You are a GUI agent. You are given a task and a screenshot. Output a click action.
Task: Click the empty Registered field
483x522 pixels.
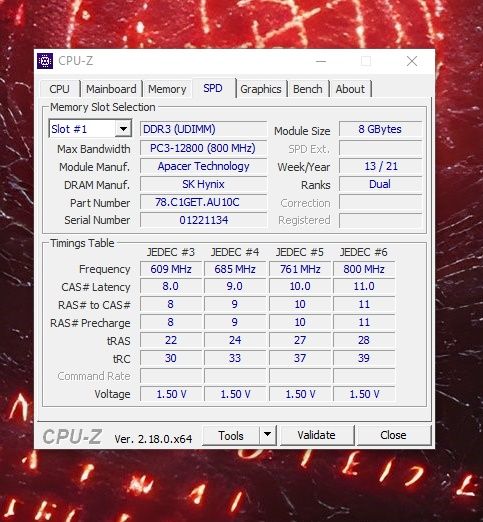(380, 220)
